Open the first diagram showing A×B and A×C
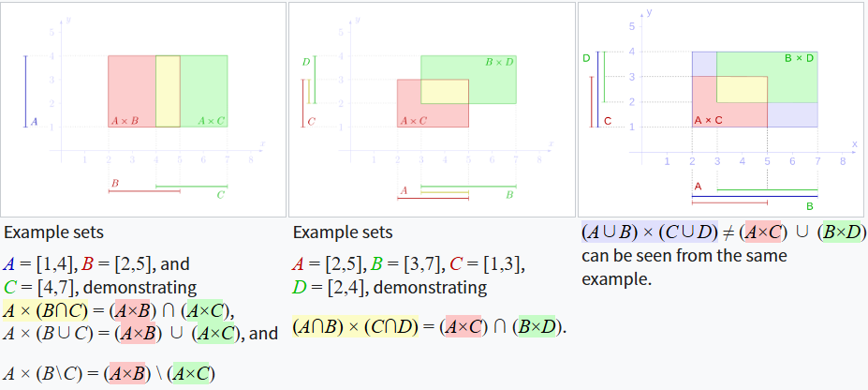868x390 pixels. (143, 110)
